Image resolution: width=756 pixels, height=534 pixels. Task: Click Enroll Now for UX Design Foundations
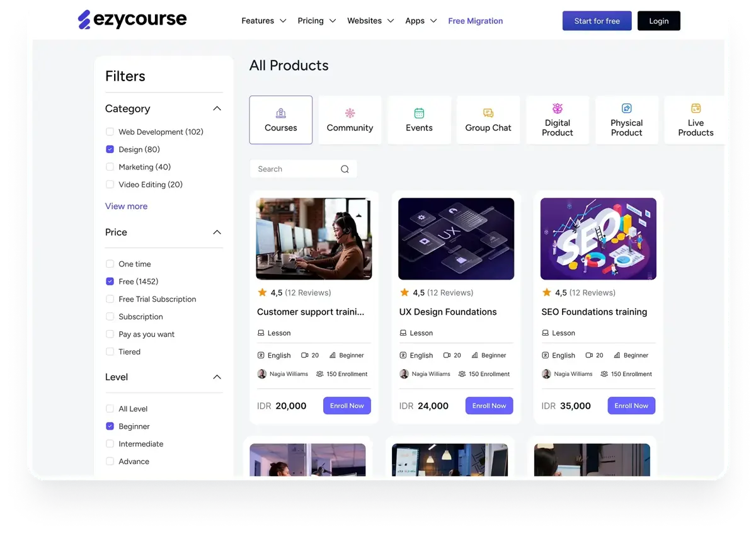pos(490,406)
